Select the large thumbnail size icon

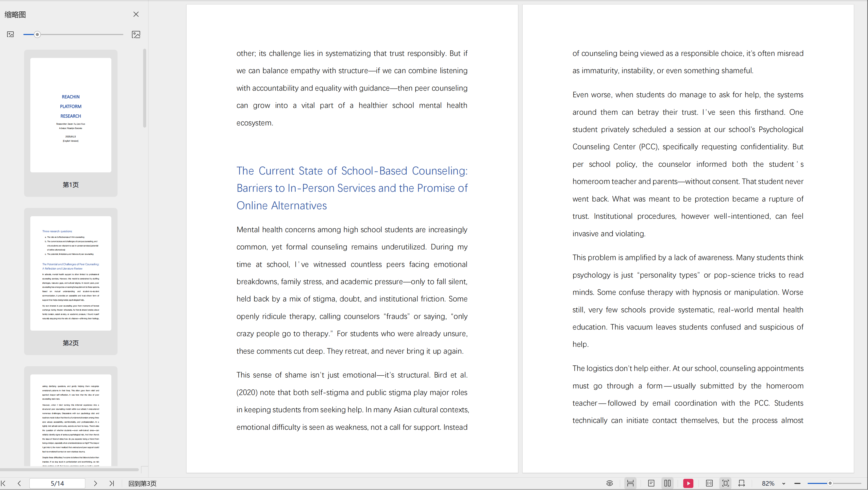136,34
